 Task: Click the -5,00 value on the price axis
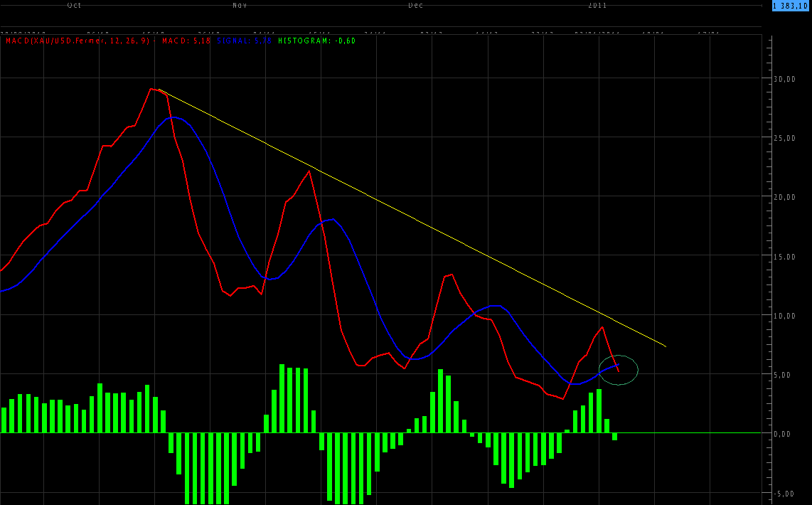(786, 493)
